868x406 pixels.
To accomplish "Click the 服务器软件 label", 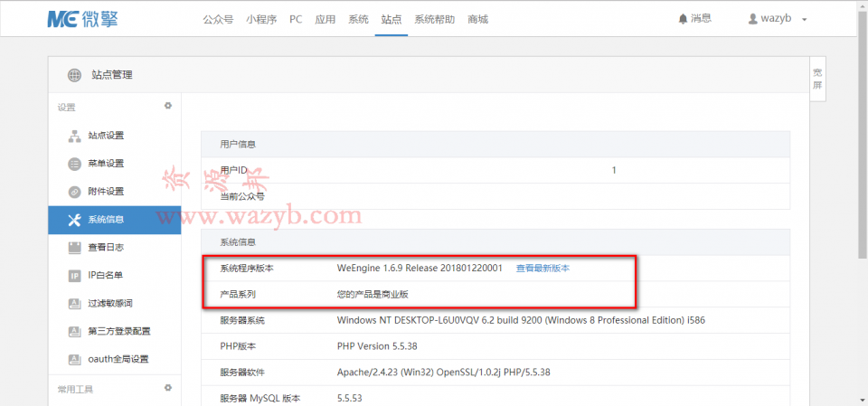I will click(242, 373).
